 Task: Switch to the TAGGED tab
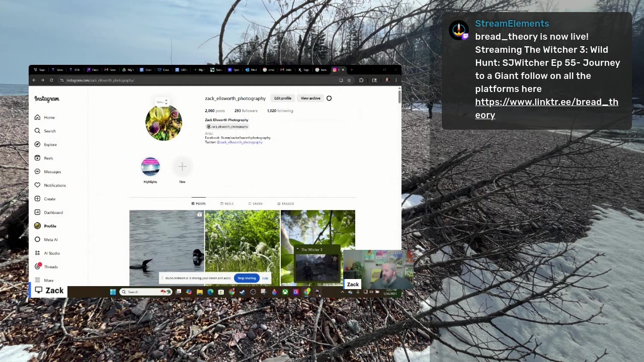coord(285,204)
